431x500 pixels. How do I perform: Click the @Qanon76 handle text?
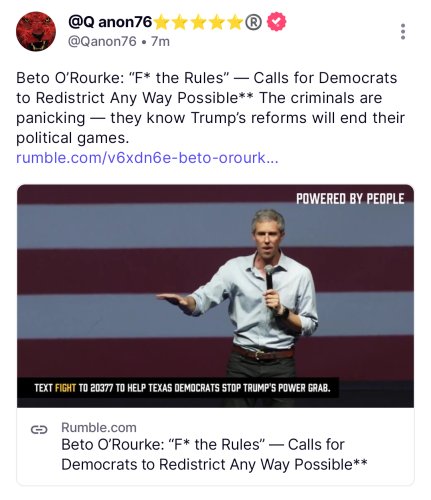[x=102, y=42]
